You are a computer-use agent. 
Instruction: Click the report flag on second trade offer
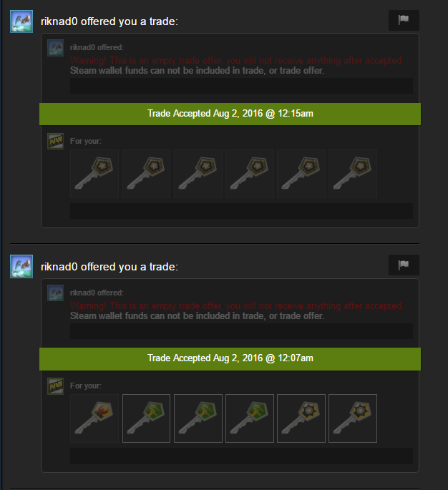pos(404,265)
